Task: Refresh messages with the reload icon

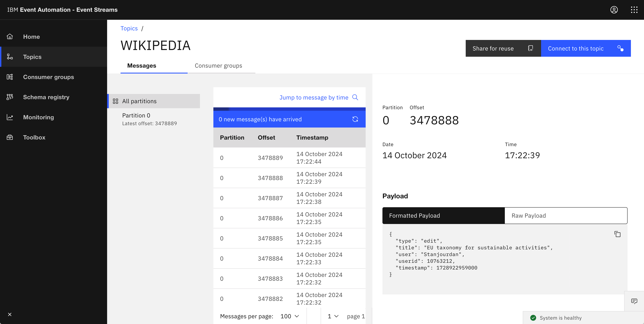Action: tap(355, 119)
